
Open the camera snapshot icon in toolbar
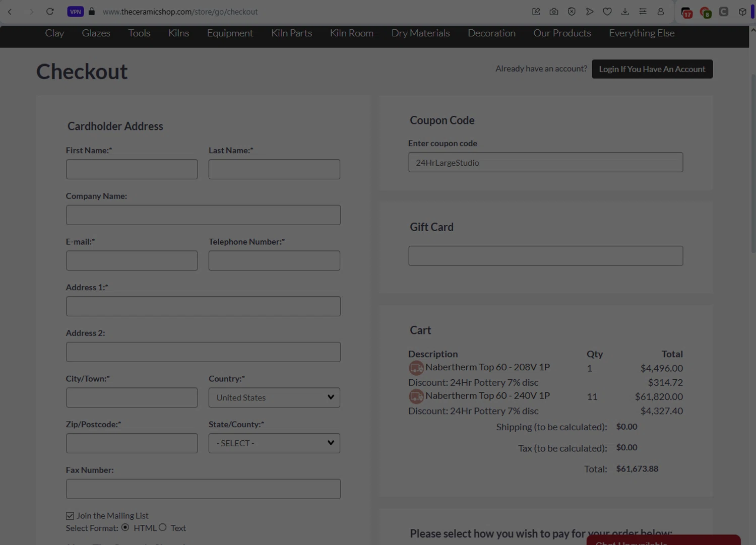pos(554,12)
